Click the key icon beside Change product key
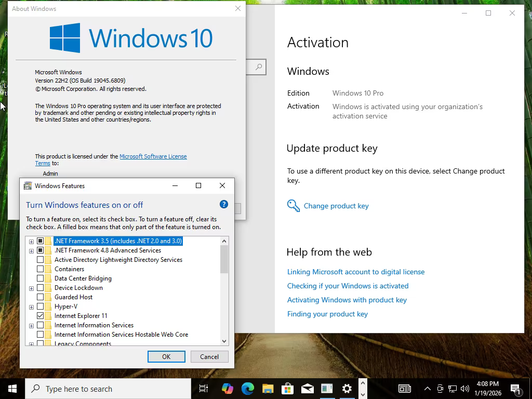Screen dimensions: 532x399 coord(293,206)
